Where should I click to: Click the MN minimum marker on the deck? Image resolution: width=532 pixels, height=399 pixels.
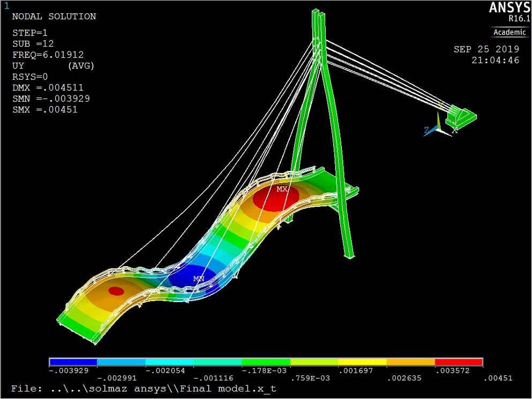198,278
